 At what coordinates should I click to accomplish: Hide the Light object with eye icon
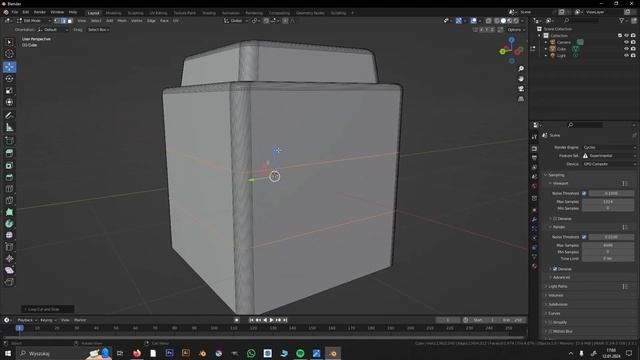[x=627, y=55]
